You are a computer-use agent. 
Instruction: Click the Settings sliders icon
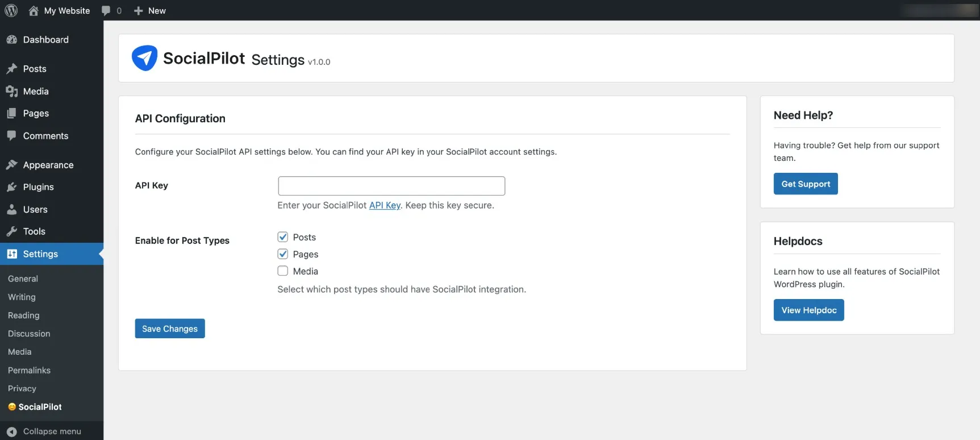pos(12,254)
